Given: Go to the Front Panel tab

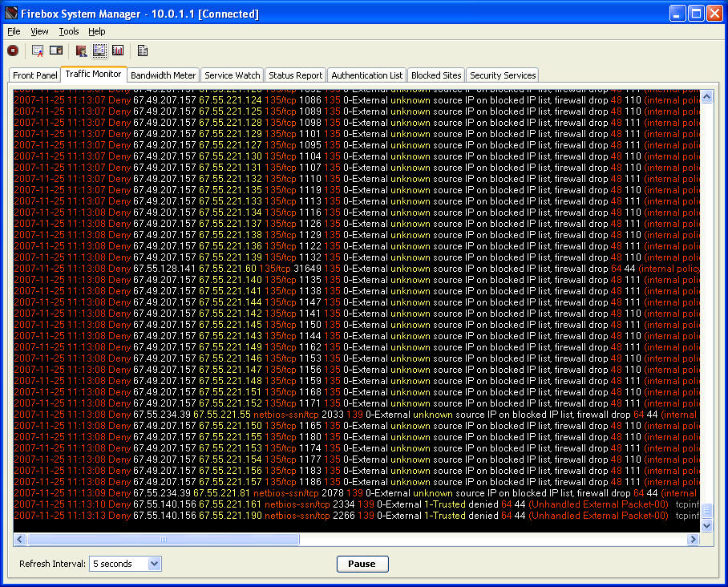Looking at the screenshot, I should pos(35,75).
